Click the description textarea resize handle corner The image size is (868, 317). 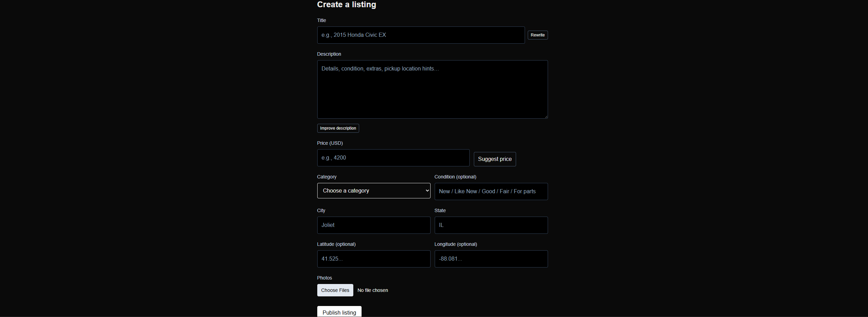[546, 117]
